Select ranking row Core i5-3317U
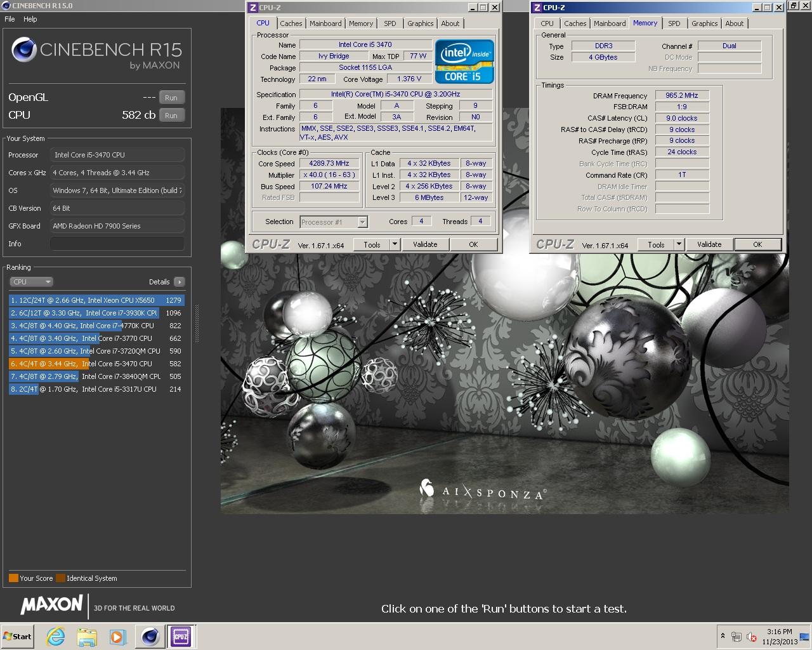 (x=96, y=389)
